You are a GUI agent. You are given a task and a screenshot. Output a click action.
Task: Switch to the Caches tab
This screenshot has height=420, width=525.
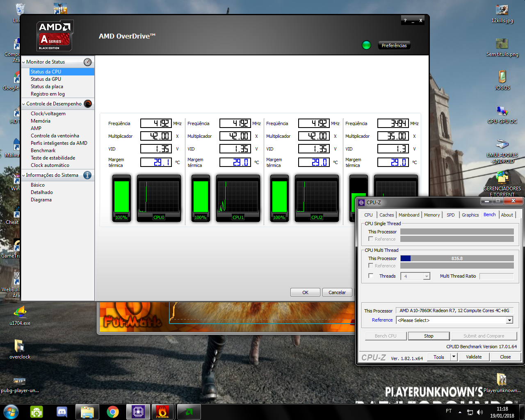click(x=386, y=215)
